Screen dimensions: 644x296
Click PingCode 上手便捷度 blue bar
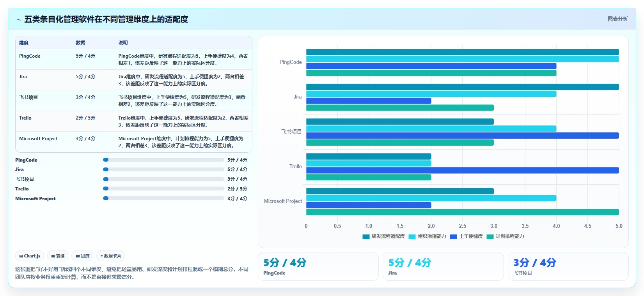(431, 66)
